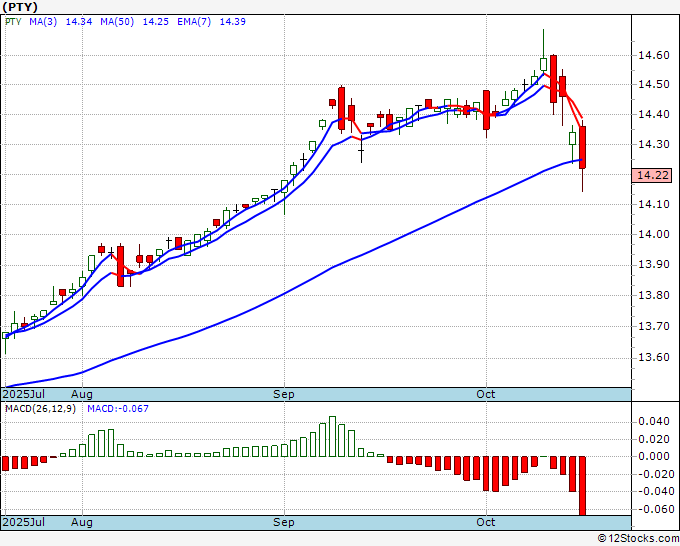
Task: Click the EMA(7) legend label
Action: point(194,22)
